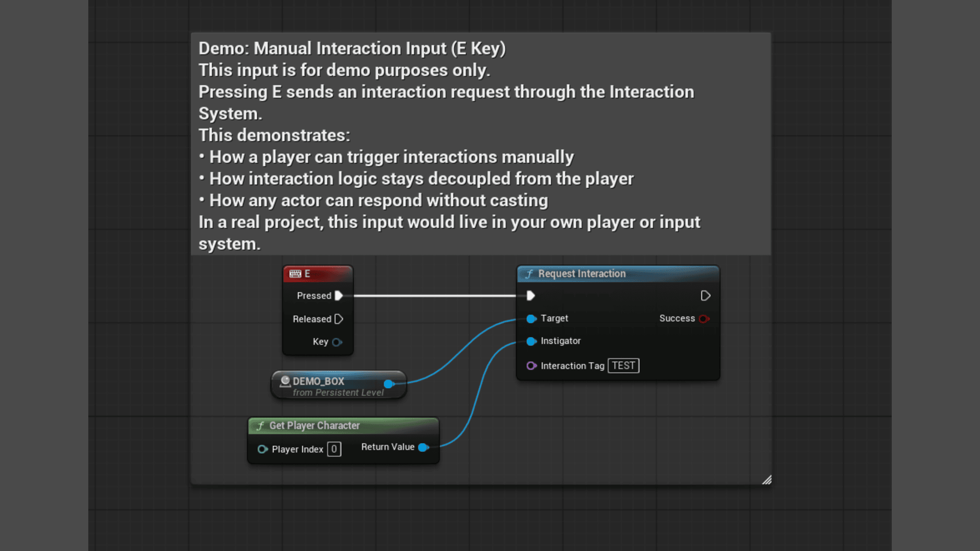
Task: Click the keyboard icon in E node header
Action: pos(295,274)
